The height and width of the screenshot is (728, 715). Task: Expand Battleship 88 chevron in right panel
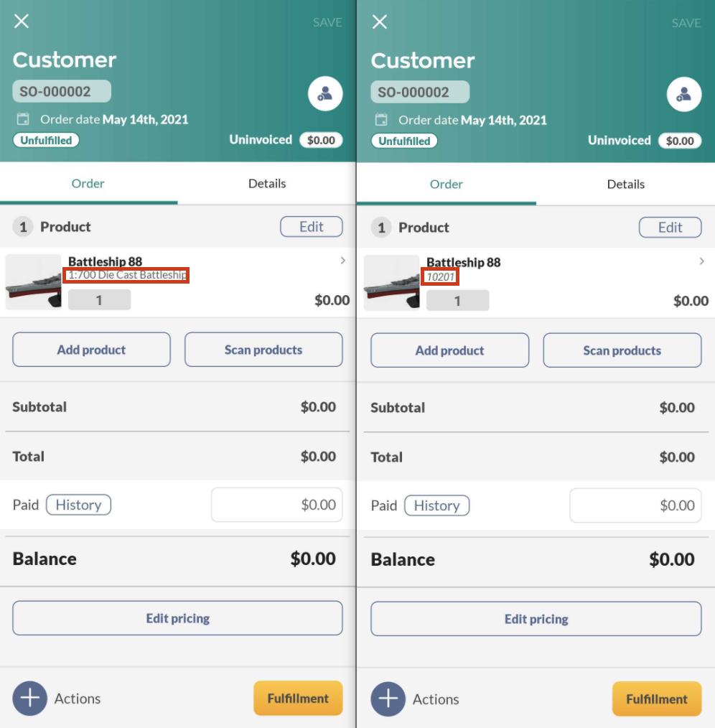(701, 261)
